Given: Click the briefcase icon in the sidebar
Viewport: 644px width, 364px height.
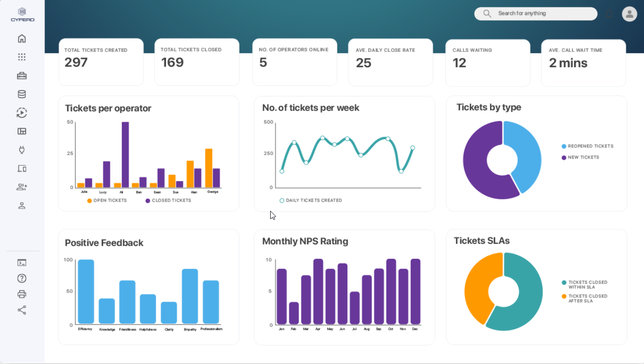Looking at the screenshot, I should tap(22, 76).
